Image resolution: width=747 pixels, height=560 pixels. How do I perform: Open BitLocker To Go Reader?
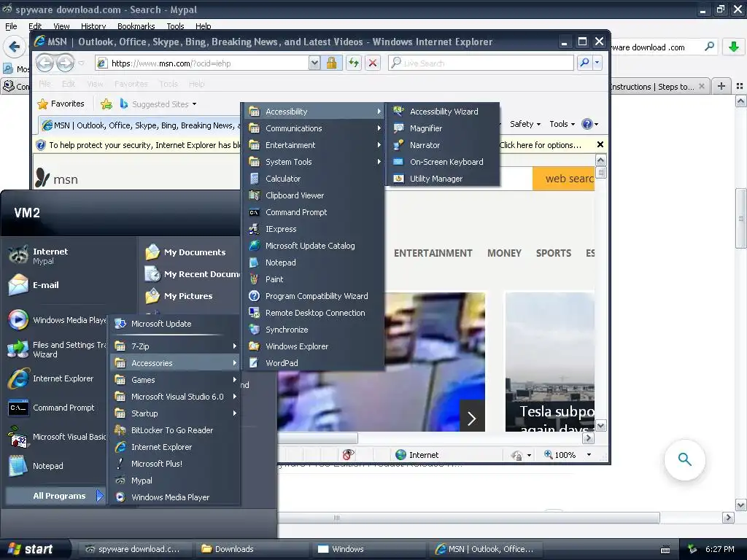(175, 430)
